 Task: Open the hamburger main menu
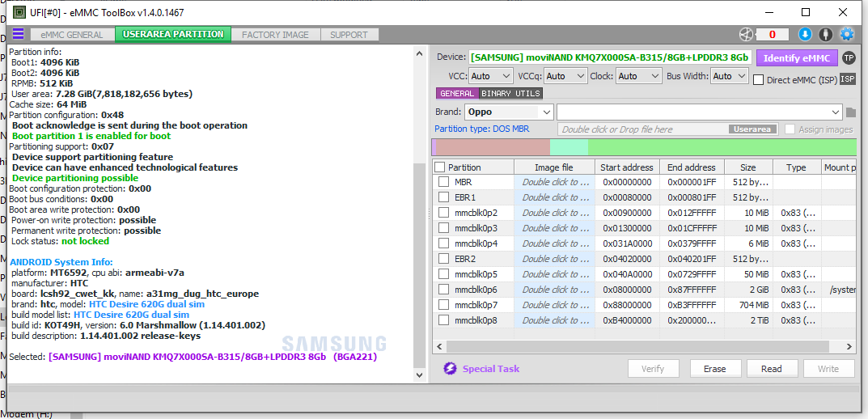(x=19, y=34)
